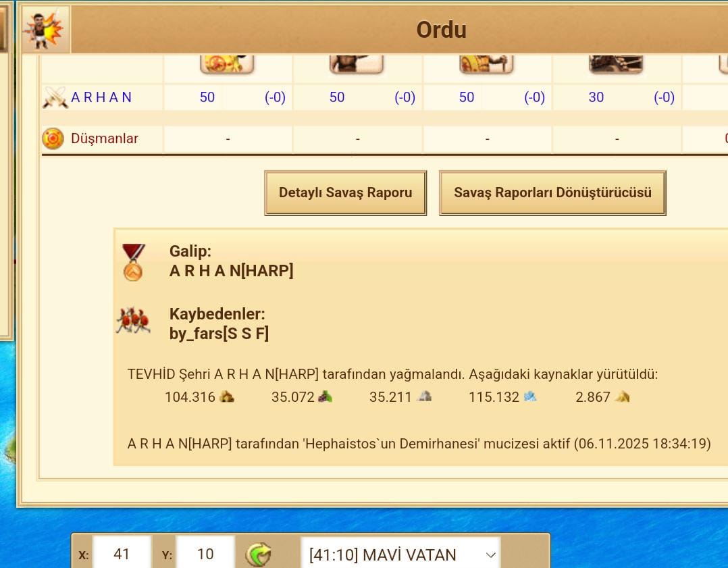Click the wood resource icon next to 104.316
728x568 pixels.
point(227,396)
